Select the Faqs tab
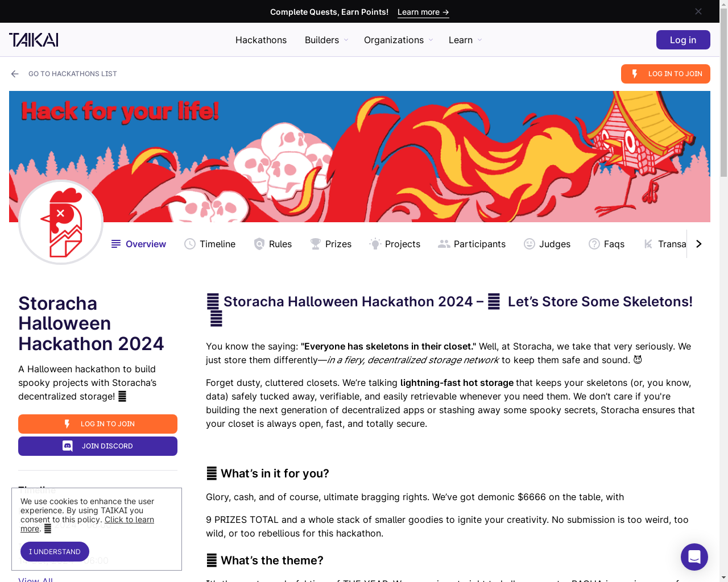This screenshot has height=582, width=728. tap(606, 244)
